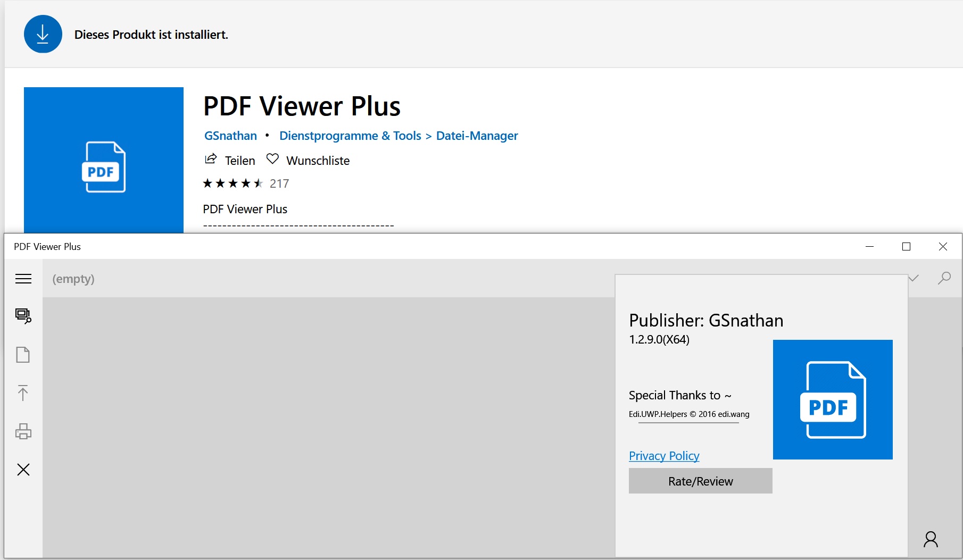Close the document with sidebar X icon
This screenshot has width=963, height=560.
(23, 470)
